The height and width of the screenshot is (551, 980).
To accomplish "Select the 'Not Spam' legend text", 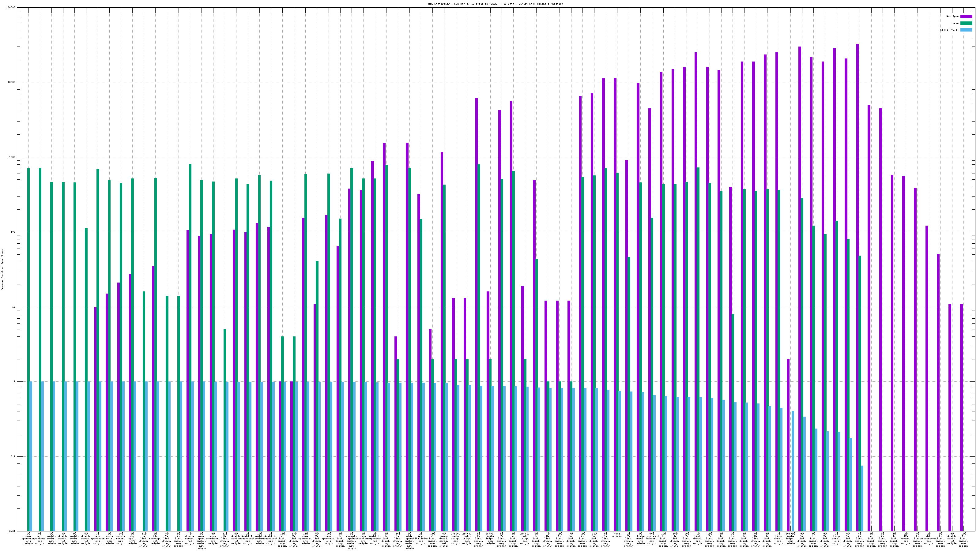I will 953,16.
